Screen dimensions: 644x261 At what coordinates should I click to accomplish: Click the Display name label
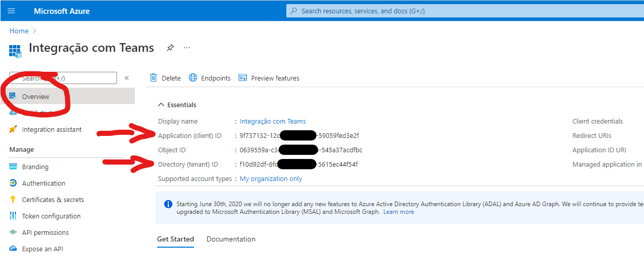[x=178, y=121]
